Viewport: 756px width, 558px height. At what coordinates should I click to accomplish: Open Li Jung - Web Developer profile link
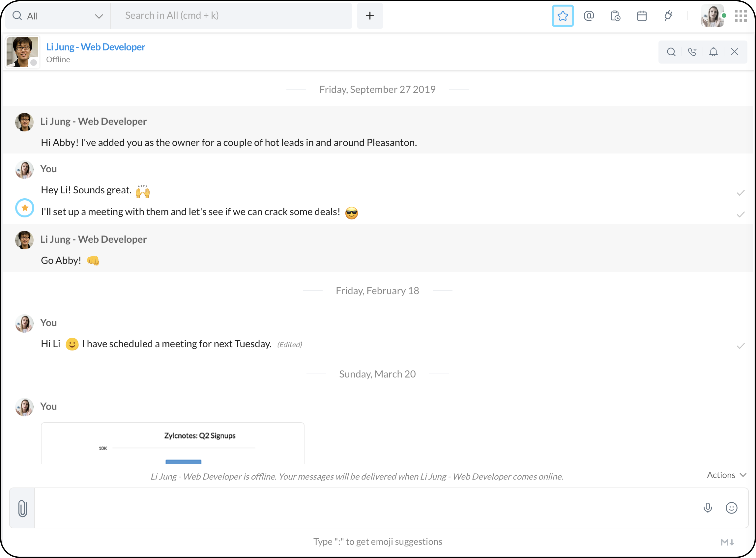coord(96,47)
